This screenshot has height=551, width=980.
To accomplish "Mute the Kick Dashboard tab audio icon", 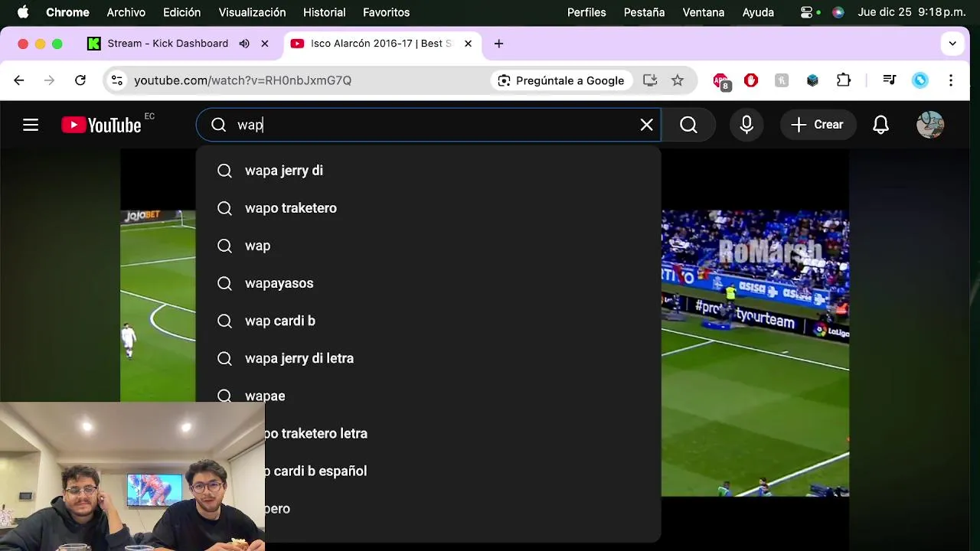I will [x=244, y=44].
